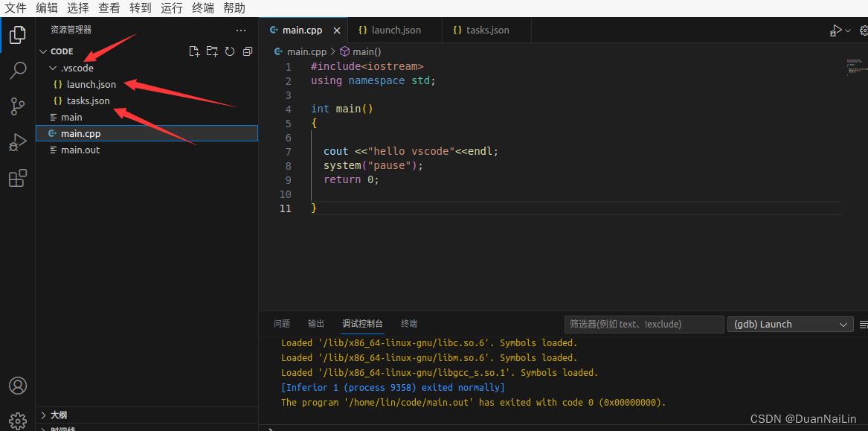Select main.out in the explorer tree
The height and width of the screenshot is (431, 868).
pyautogui.click(x=147, y=150)
